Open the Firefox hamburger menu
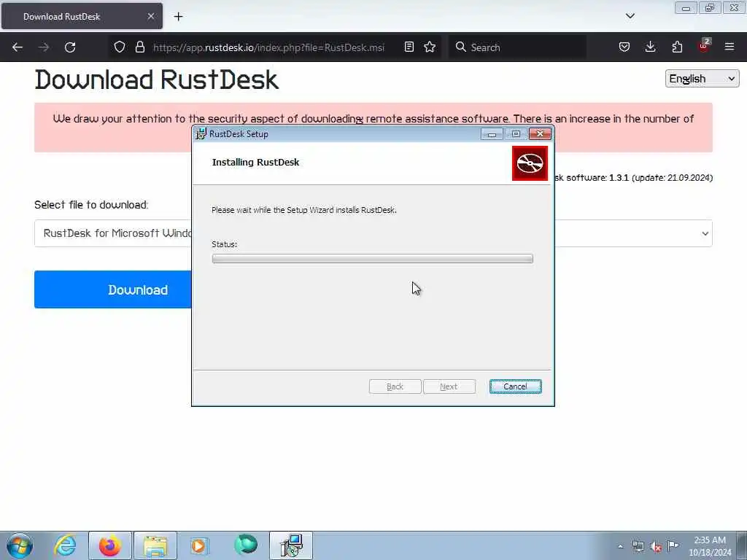 pyautogui.click(x=729, y=47)
